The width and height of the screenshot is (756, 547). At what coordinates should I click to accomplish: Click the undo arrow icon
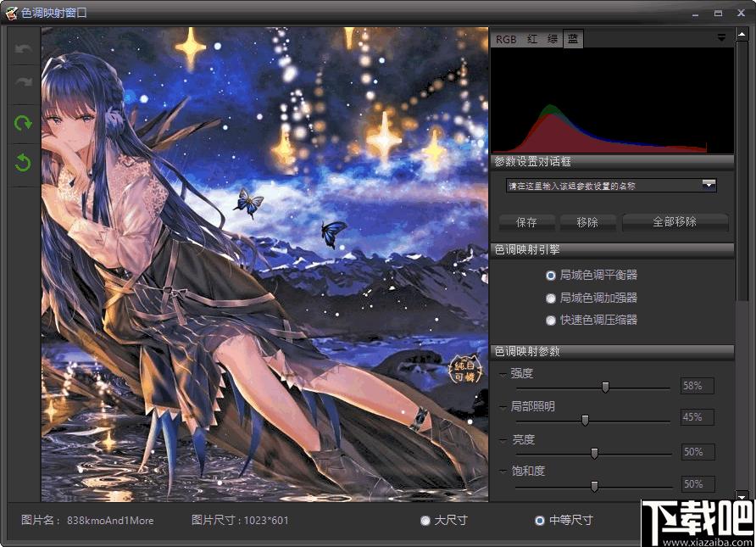point(23,49)
